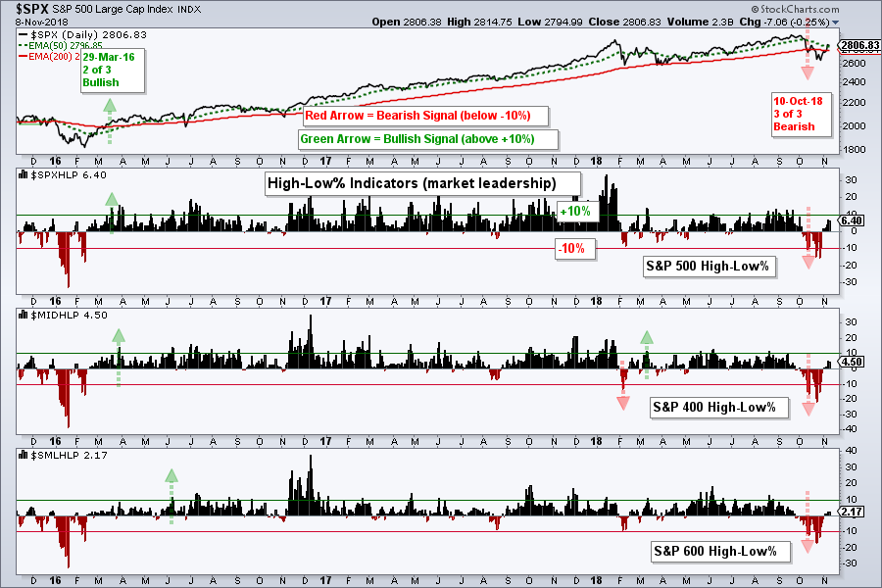Click the 'High-Low% Indicators (market leadership)' heading
Viewport: 882px width, 588px height.
(x=422, y=183)
